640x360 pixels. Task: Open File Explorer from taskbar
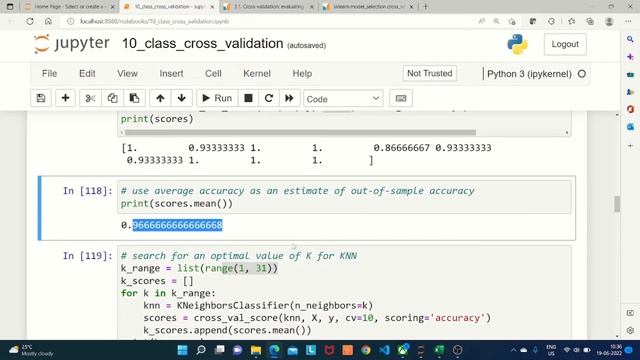point(256,350)
